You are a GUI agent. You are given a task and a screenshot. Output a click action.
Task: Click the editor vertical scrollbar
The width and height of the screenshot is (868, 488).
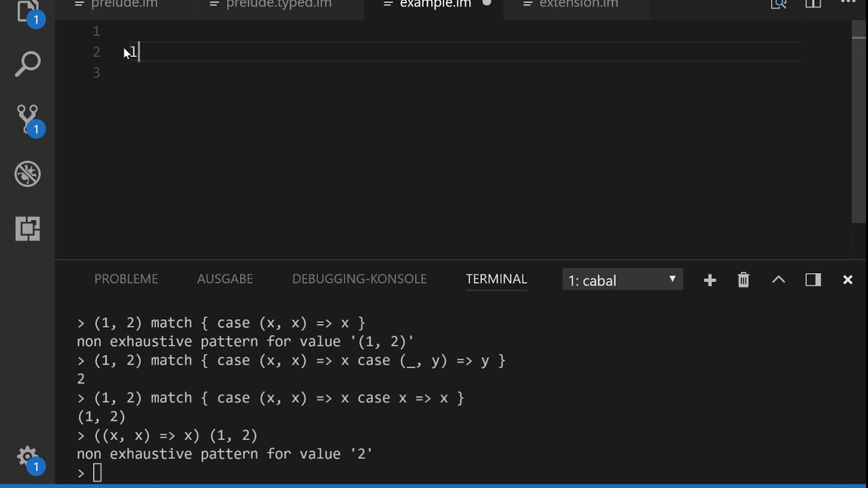tap(859, 122)
